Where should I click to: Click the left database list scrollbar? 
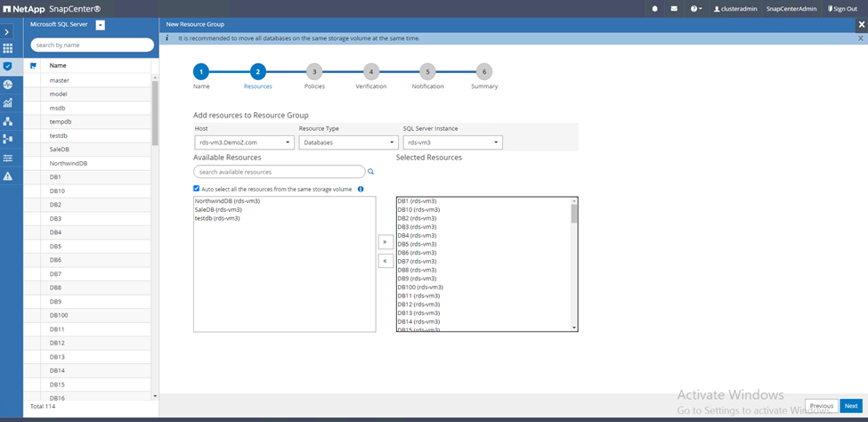(x=155, y=113)
